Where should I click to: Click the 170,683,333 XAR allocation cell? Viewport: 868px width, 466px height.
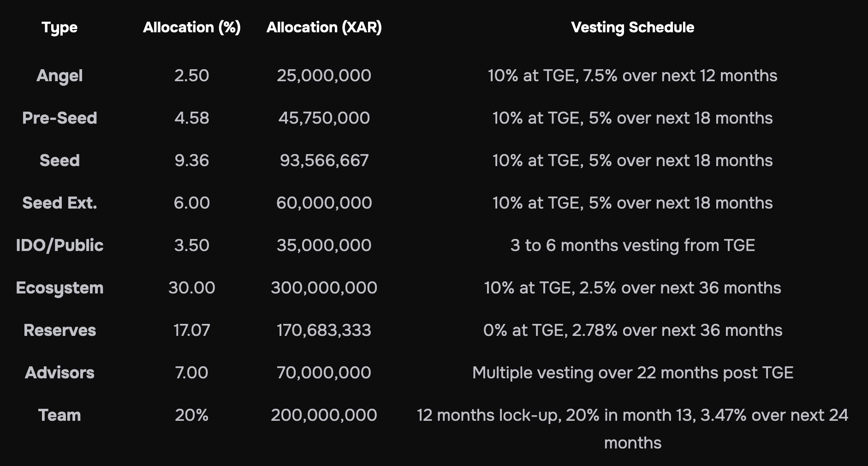[x=324, y=330]
